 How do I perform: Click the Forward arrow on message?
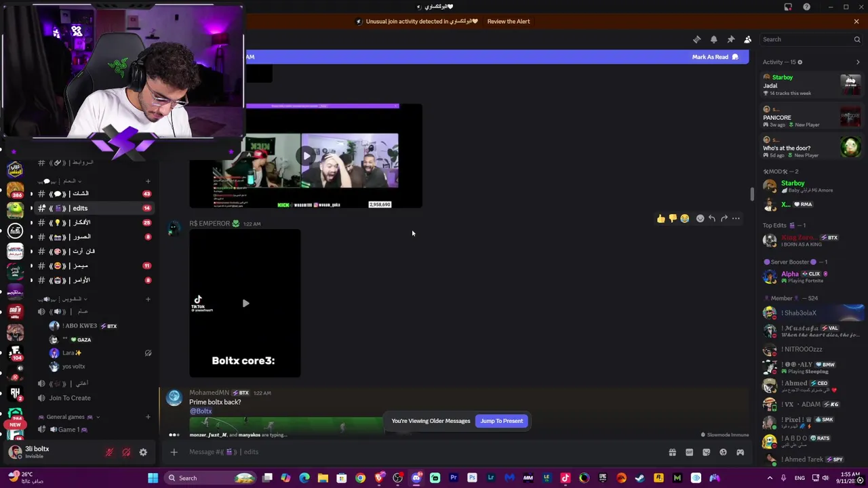point(724,218)
